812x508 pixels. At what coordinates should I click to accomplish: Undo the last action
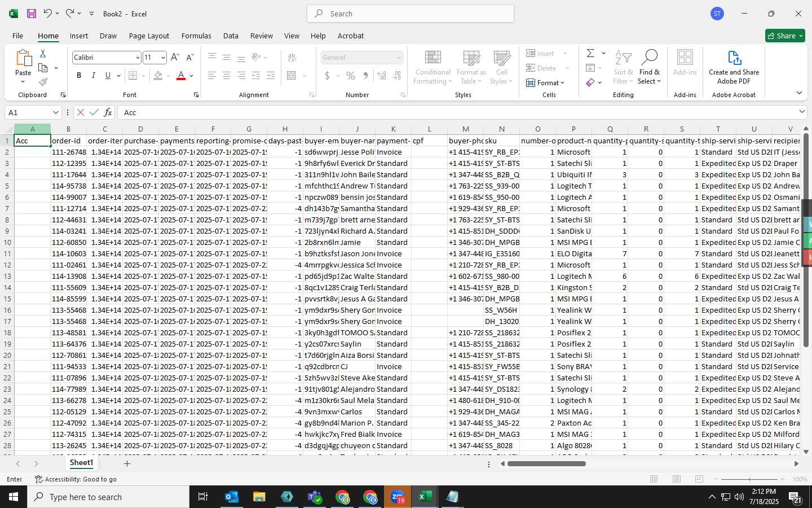[x=48, y=14]
